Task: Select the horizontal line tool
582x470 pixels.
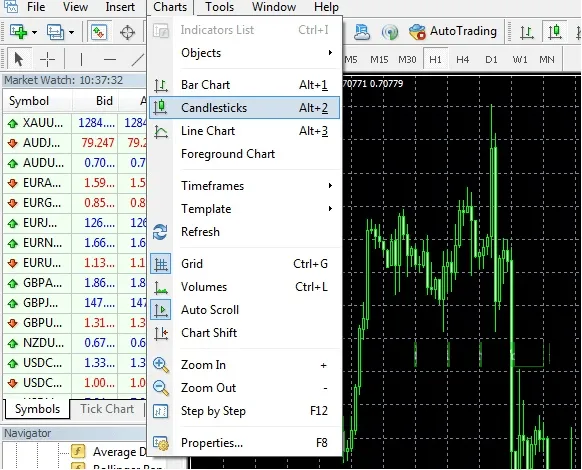Action: point(110,59)
